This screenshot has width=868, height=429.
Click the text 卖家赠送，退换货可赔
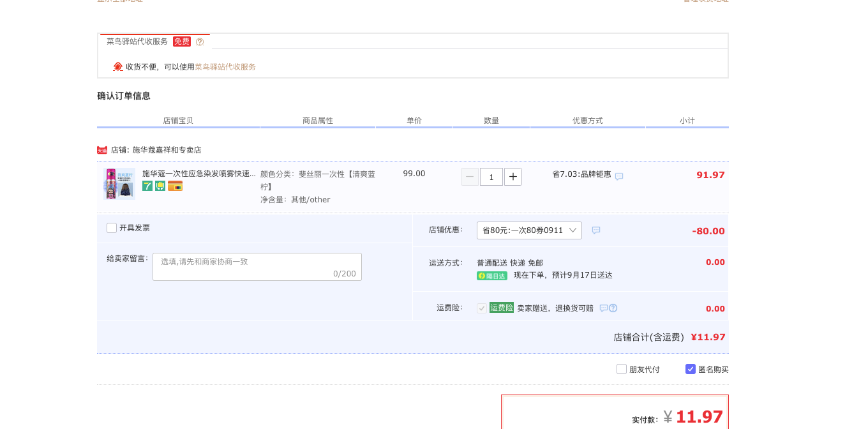555,308
